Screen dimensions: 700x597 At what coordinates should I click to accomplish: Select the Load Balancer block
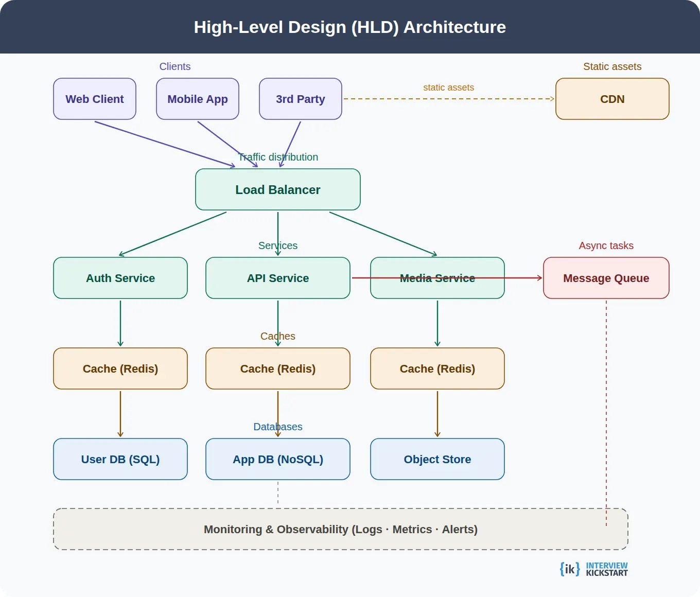coord(277,189)
